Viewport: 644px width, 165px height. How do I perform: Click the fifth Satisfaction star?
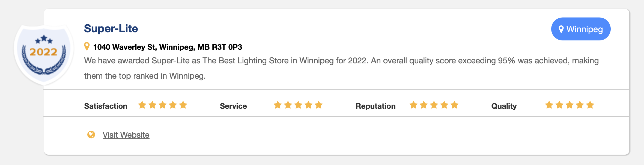coord(183,105)
